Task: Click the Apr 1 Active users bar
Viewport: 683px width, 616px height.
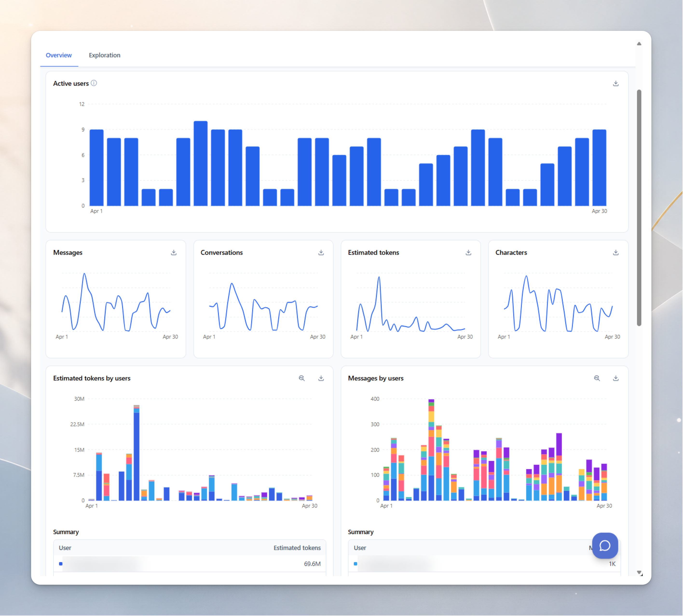Action: [x=96, y=168]
